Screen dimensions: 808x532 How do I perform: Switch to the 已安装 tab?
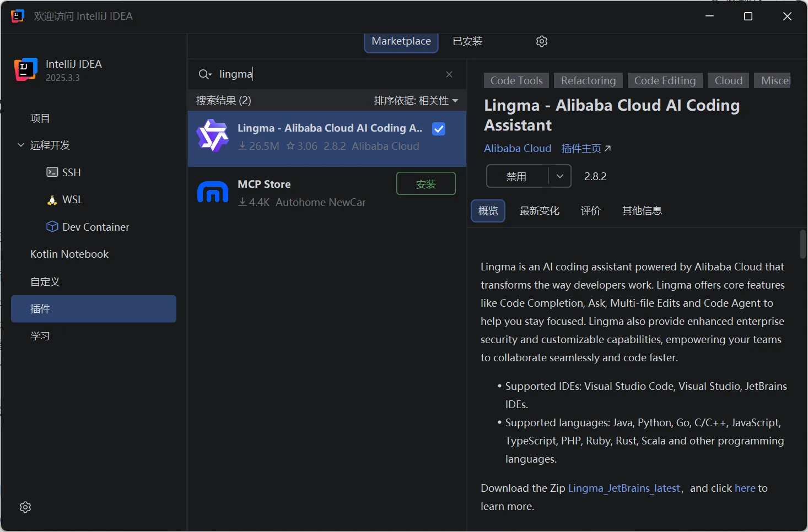[x=467, y=41]
